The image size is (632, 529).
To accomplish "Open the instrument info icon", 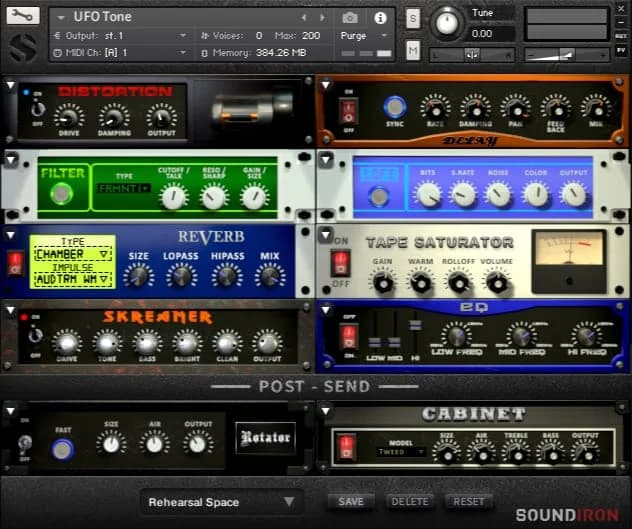I will (x=380, y=18).
